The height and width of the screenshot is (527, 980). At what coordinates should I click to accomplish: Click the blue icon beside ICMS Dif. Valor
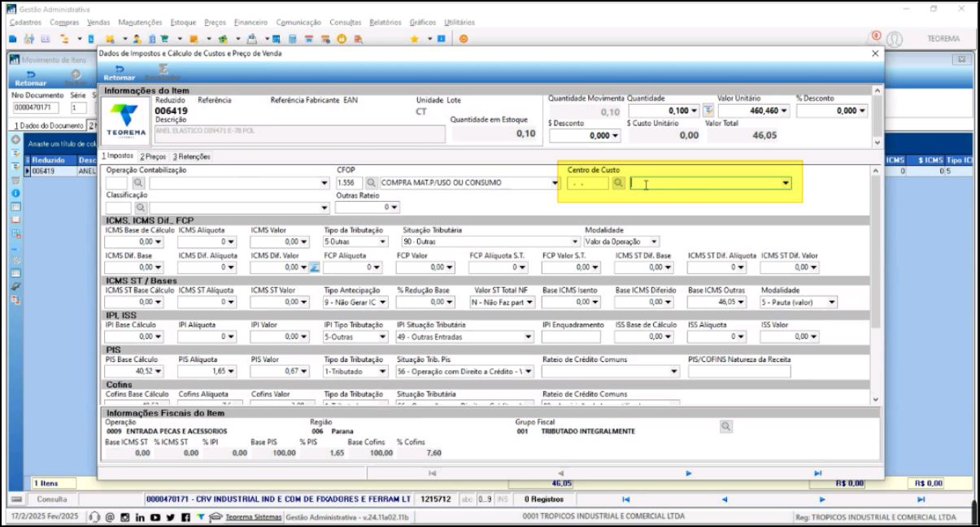tap(315, 267)
